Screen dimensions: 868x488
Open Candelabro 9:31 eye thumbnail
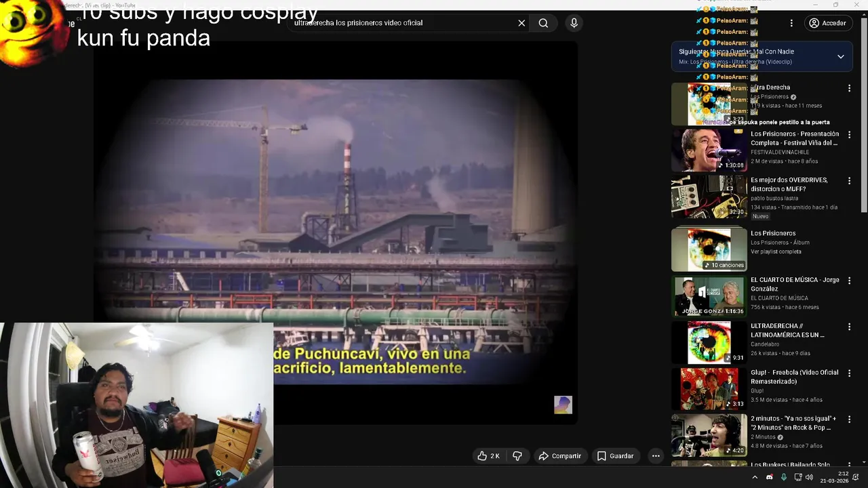(x=709, y=342)
